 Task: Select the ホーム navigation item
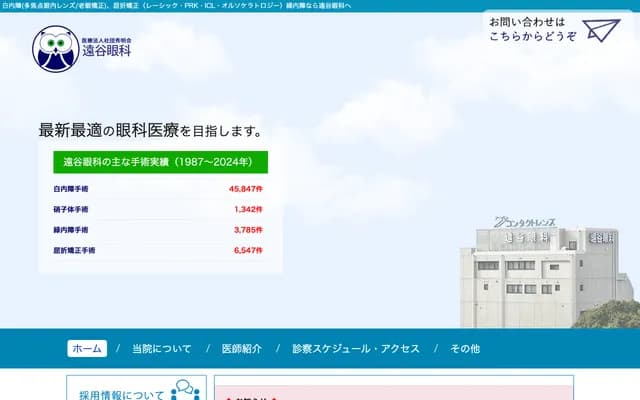[x=87, y=349]
